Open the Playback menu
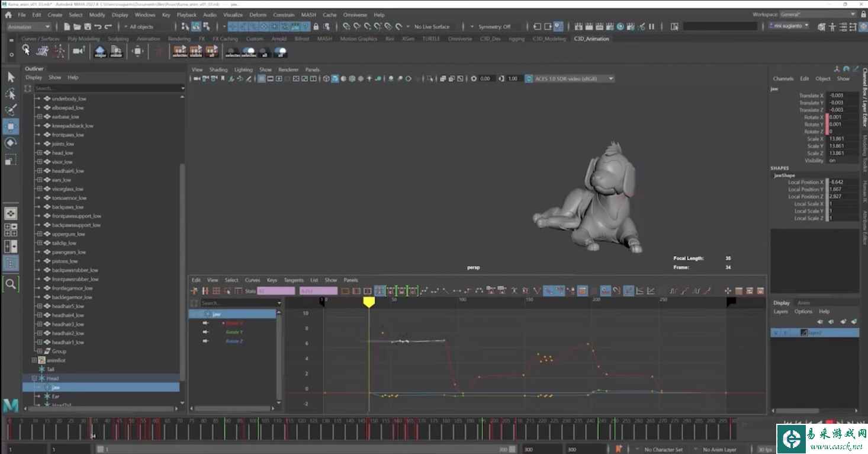Viewport: 868px width, 454px height. click(x=187, y=15)
